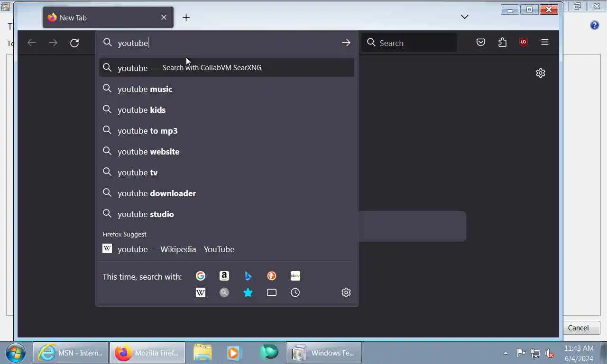The height and width of the screenshot is (364, 607).
Task: Select suggestion 'youtube downloader'
Action: [x=227, y=193]
